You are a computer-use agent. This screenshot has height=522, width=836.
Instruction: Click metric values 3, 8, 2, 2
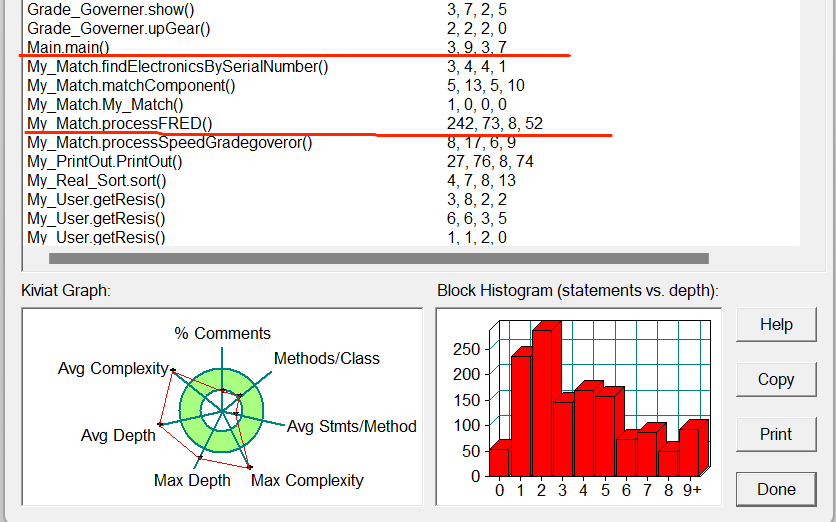(477, 199)
